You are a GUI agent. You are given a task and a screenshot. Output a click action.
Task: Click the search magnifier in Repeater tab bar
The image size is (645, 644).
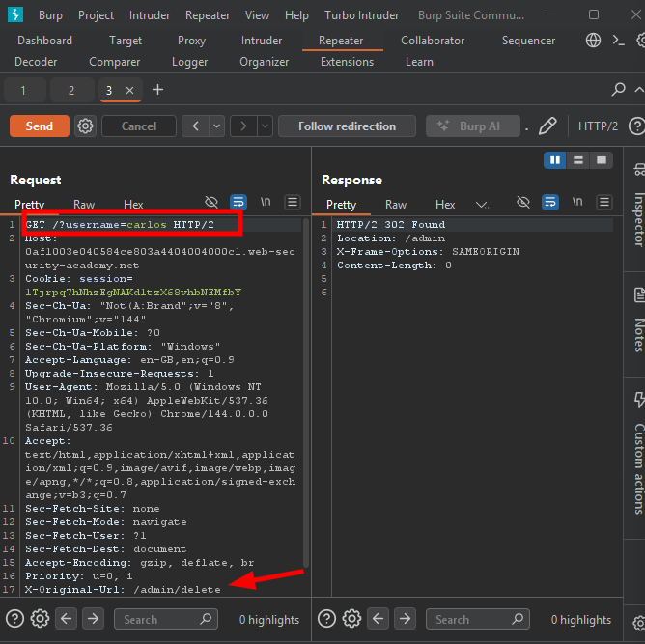pos(618,89)
